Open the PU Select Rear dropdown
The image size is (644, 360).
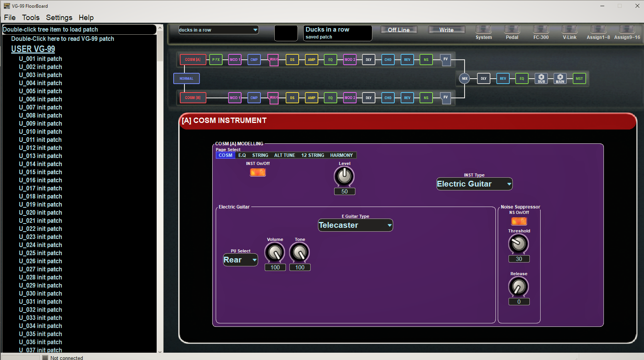[240, 260]
